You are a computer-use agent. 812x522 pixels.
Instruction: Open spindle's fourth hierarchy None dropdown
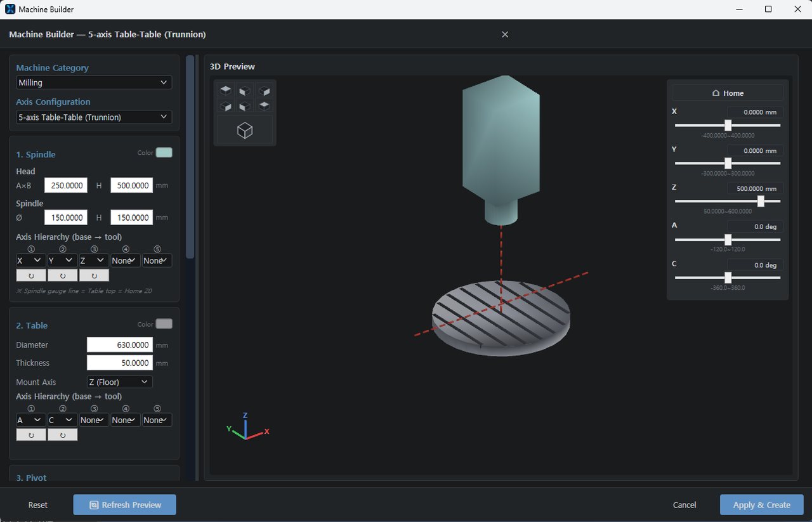point(126,261)
